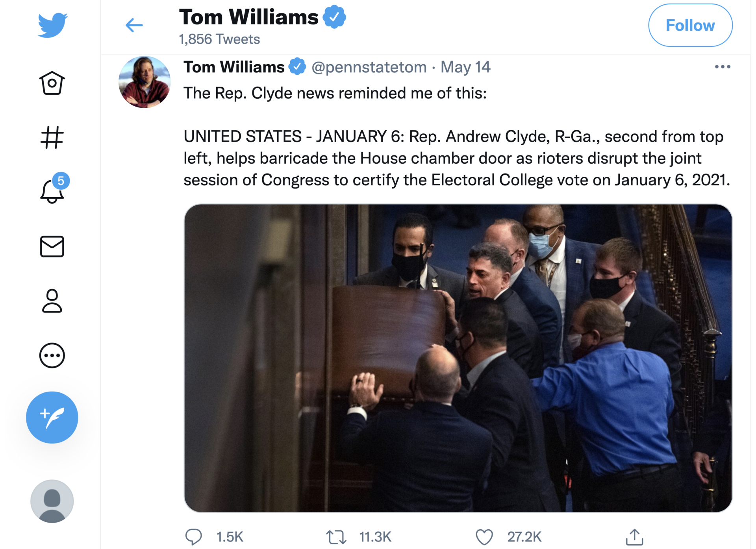Reply to the tweet via comment icon
Viewport: 756px width, 549px height.
pyautogui.click(x=193, y=537)
